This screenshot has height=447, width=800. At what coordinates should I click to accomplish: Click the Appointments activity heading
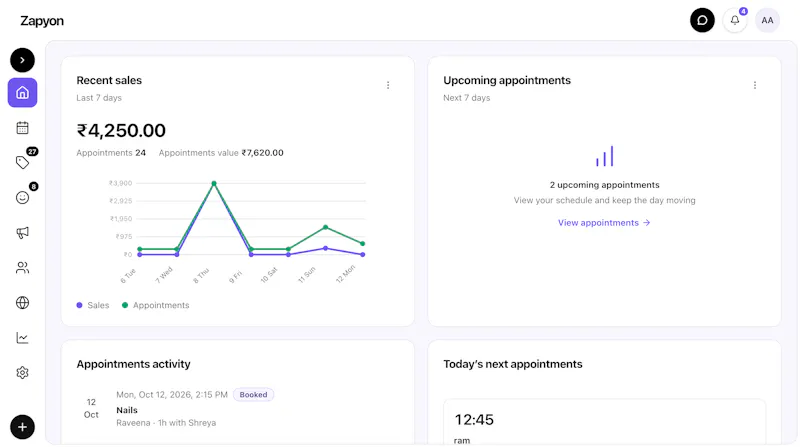tap(133, 364)
